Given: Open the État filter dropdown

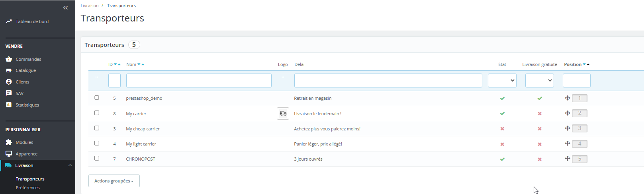Looking at the screenshot, I should [502, 80].
